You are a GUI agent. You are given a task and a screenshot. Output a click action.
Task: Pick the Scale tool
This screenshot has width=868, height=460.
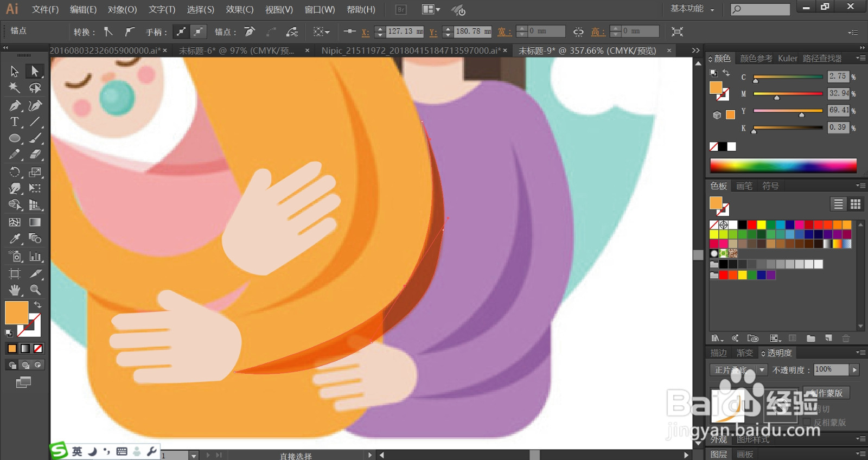click(x=35, y=172)
